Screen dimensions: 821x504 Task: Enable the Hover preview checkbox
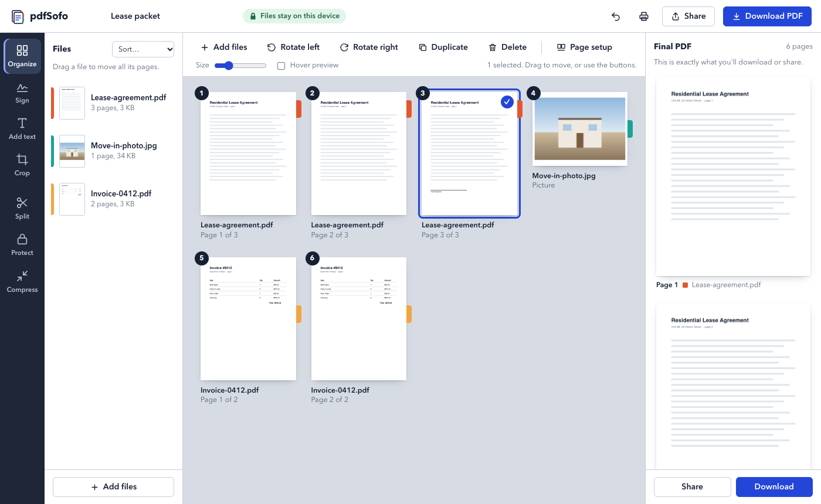(281, 66)
